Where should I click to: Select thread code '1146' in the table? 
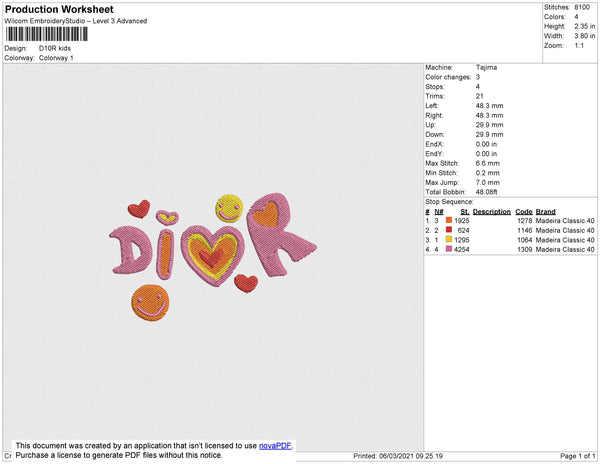(525, 230)
